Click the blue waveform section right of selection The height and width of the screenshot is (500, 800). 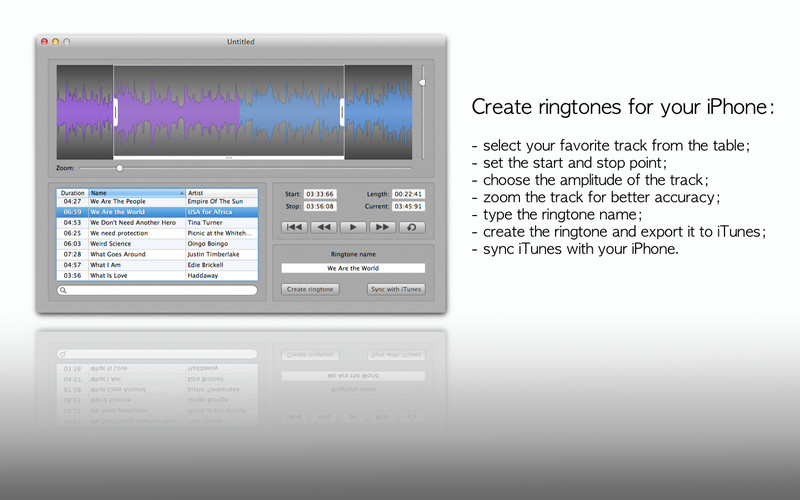point(379,112)
